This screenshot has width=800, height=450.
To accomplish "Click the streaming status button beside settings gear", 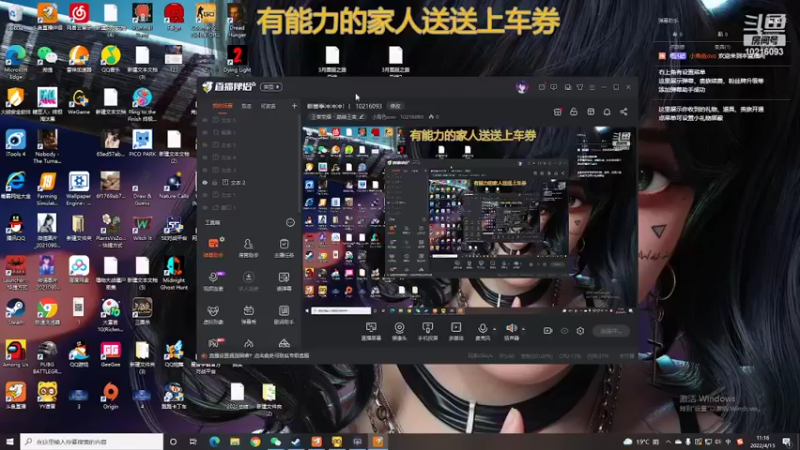I will [611, 331].
